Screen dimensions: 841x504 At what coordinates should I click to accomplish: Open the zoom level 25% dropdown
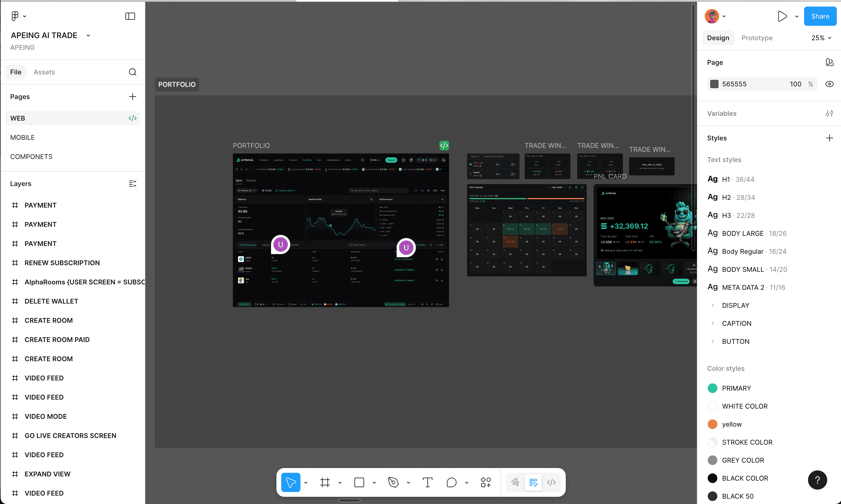click(x=821, y=38)
